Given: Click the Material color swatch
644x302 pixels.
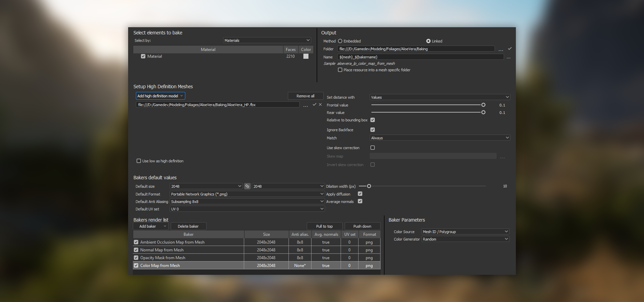Looking at the screenshot, I should (306, 56).
